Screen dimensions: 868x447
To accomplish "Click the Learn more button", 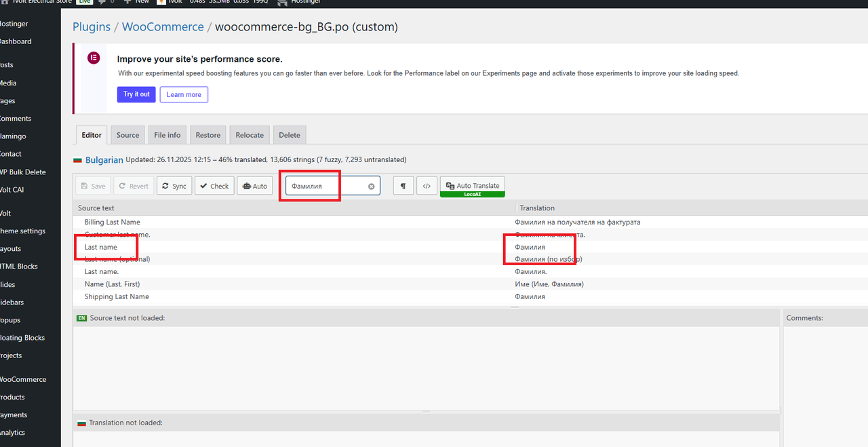I will pos(184,94).
